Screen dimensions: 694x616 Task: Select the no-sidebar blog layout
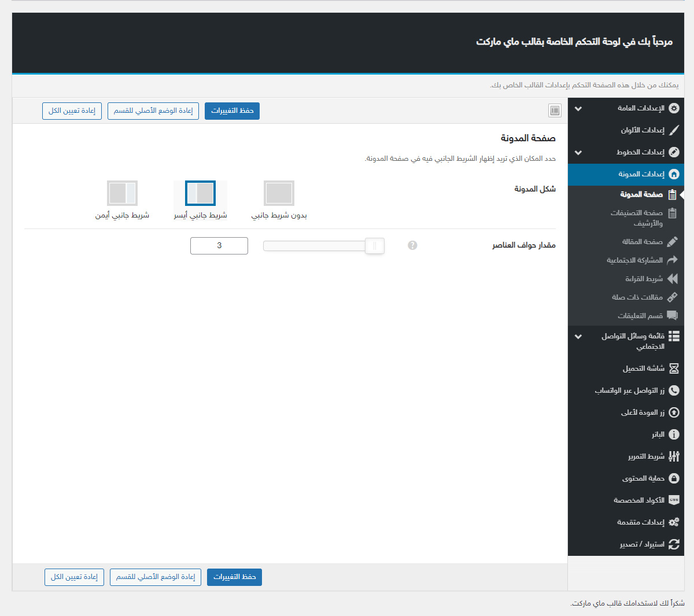click(x=279, y=193)
